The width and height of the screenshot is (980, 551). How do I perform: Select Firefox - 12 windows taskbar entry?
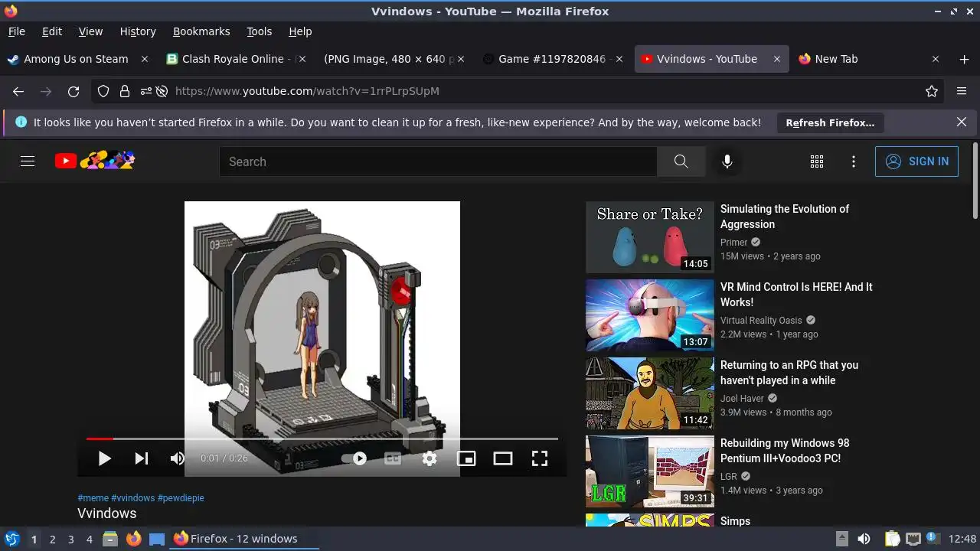(243, 539)
